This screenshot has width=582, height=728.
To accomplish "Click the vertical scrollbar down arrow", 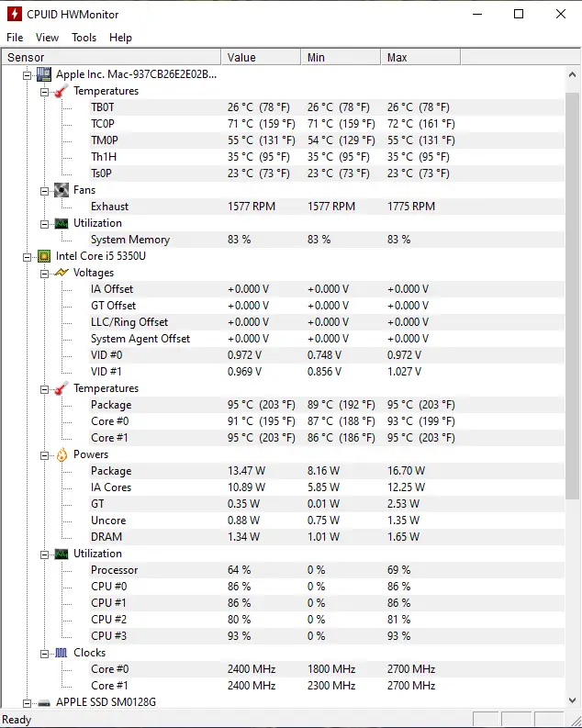I will [572, 700].
